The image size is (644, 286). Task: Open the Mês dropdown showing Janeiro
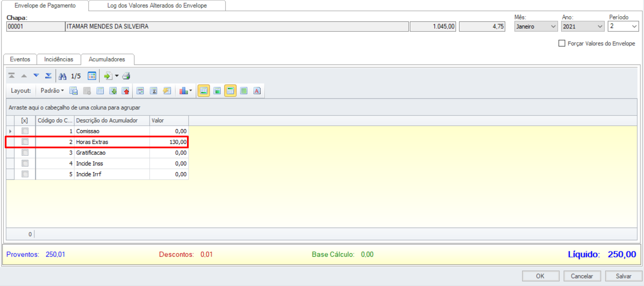pos(536,27)
